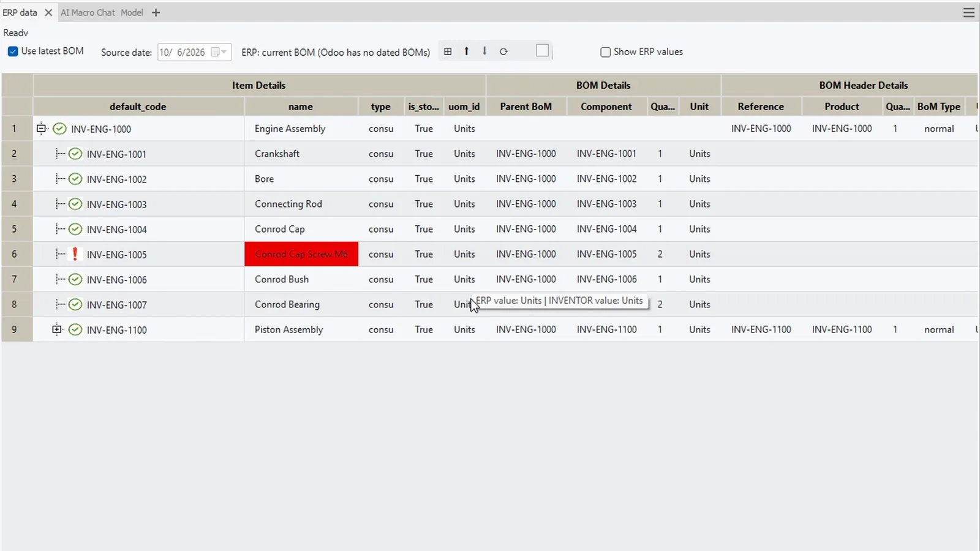980x551 pixels.
Task: Click the Connecting Rod name cell
Action: tap(301, 204)
